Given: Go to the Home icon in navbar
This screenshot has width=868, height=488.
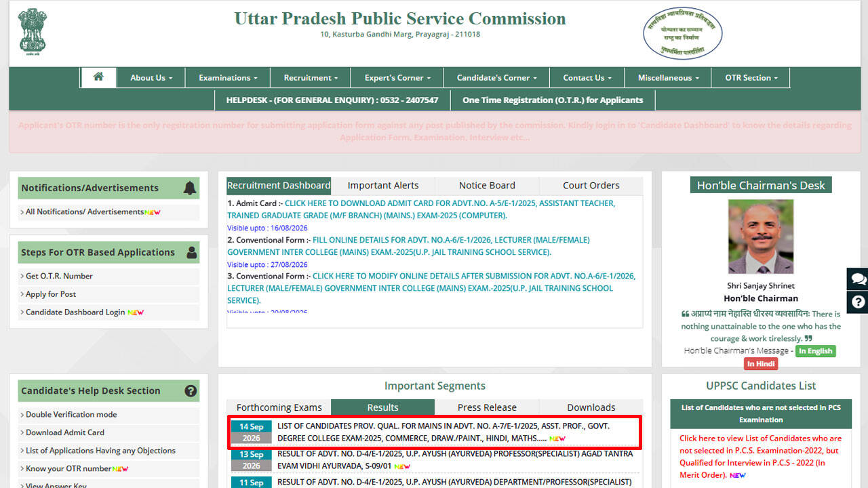Looking at the screenshot, I should tap(98, 77).
